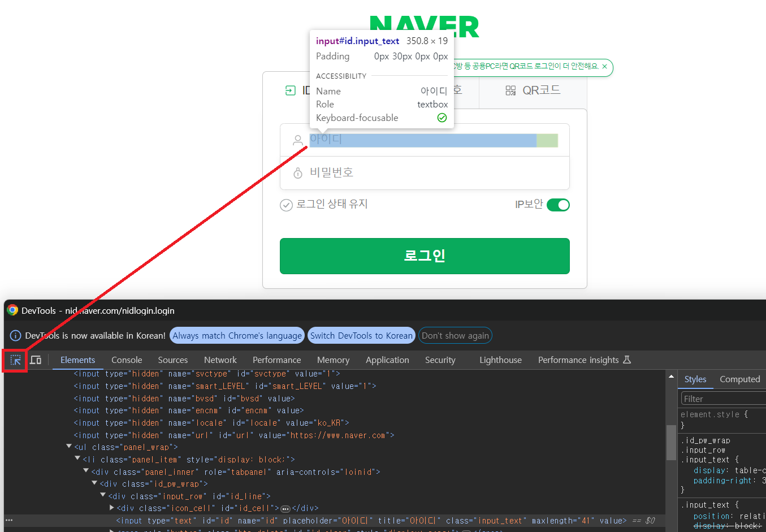This screenshot has width=766, height=532.
Task: Select the hidden input name="encnm" row
Action: [x=189, y=410]
